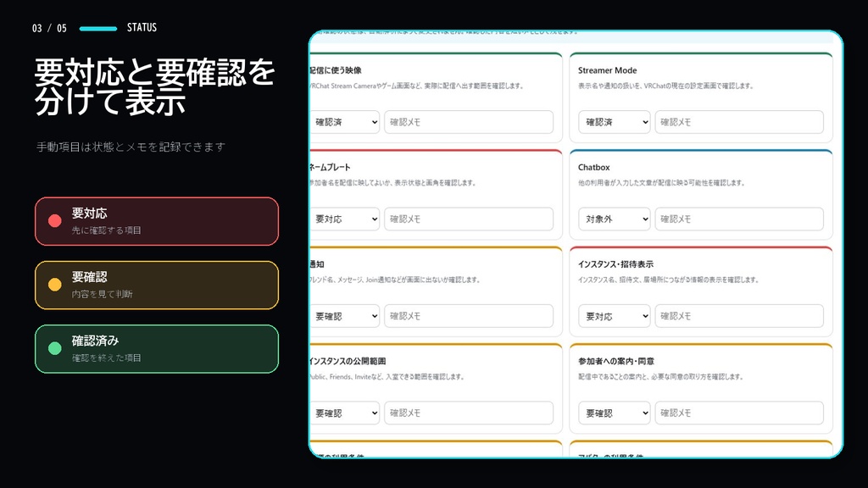Open the status dropdown for 配信に使う映像
The image size is (868, 488).
[x=345, y=122]
